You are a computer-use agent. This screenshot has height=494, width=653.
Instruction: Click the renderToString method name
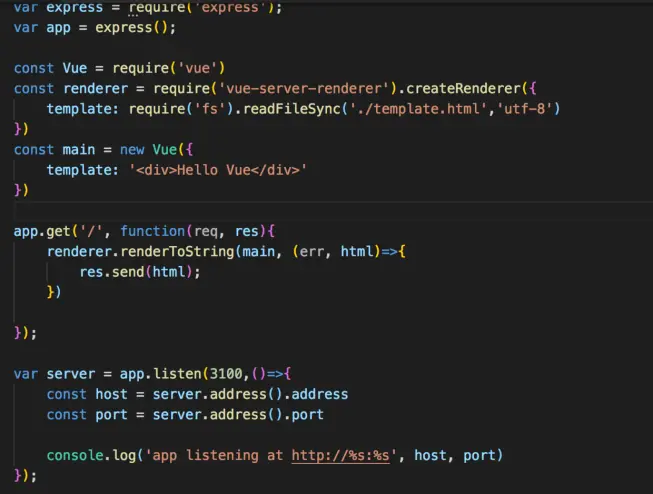click(x=177, y=252)
